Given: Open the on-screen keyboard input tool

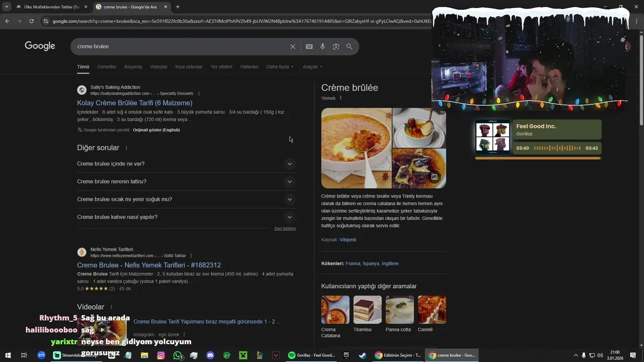Looking at the screenshot, I should [x=309, y=46].
